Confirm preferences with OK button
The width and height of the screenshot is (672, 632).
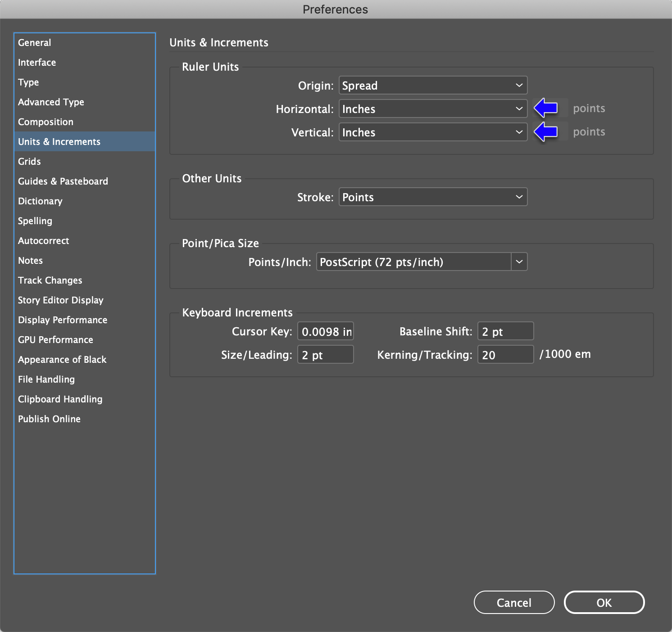604,602
